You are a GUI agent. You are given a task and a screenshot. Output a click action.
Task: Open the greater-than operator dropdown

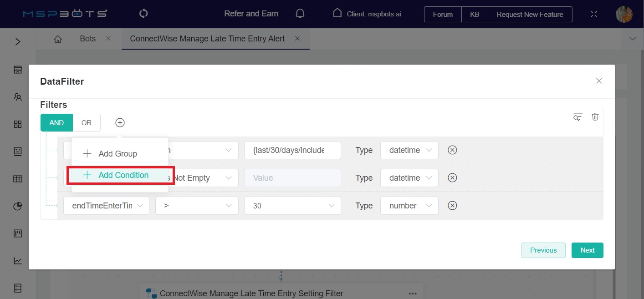click(197, 206)
